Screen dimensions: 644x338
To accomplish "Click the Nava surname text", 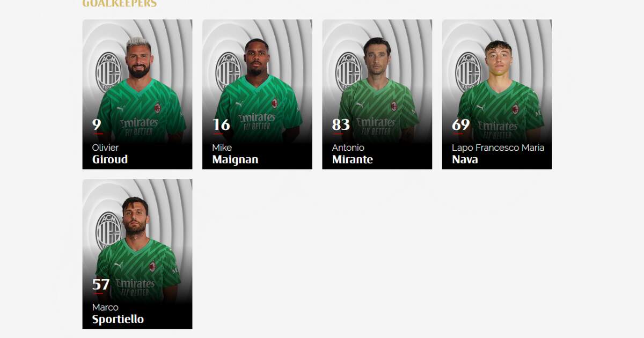I will (465, 159).
